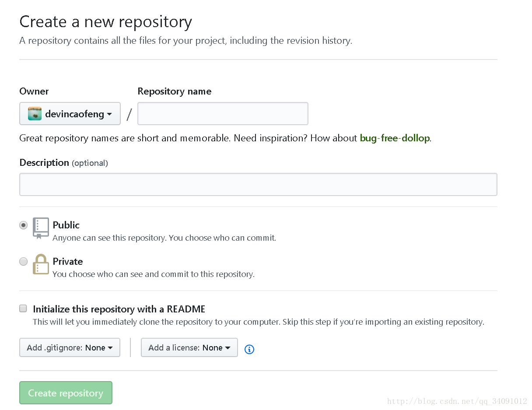Expand the Add .gitignore dropdown
Image resolution: width=532 pixels, height=410 pixels.
pyautogui.click(x=70, y=347)
